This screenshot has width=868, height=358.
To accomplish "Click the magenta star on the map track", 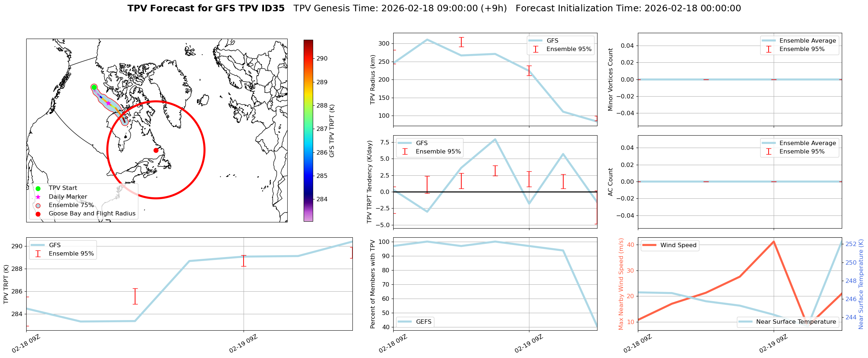I will click(x=108, y=104).
